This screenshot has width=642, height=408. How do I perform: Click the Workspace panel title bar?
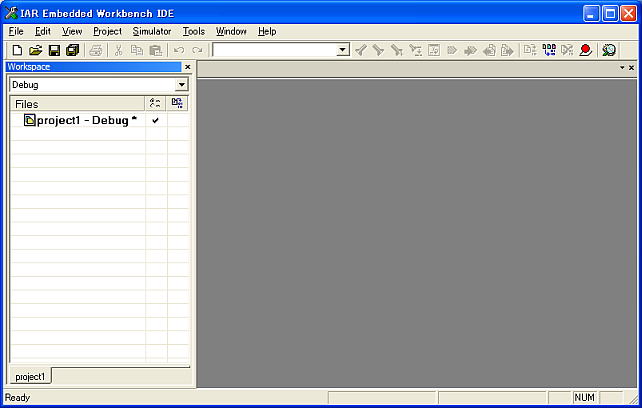tap(93, 67)
